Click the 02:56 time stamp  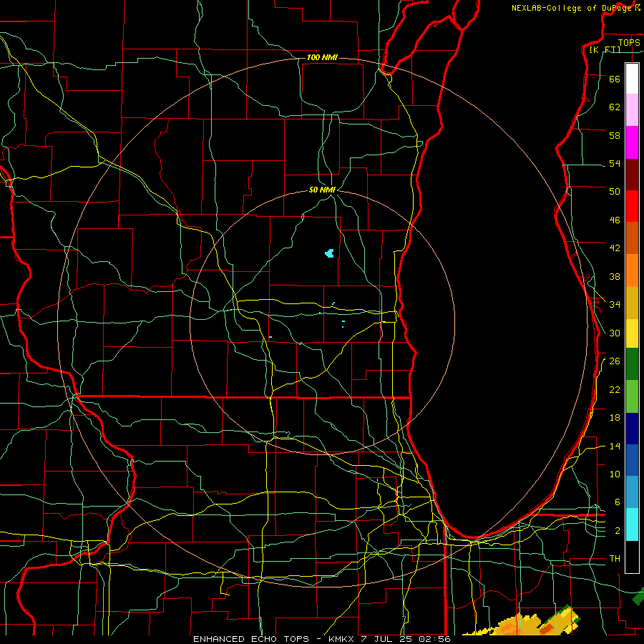click(434, 639)
